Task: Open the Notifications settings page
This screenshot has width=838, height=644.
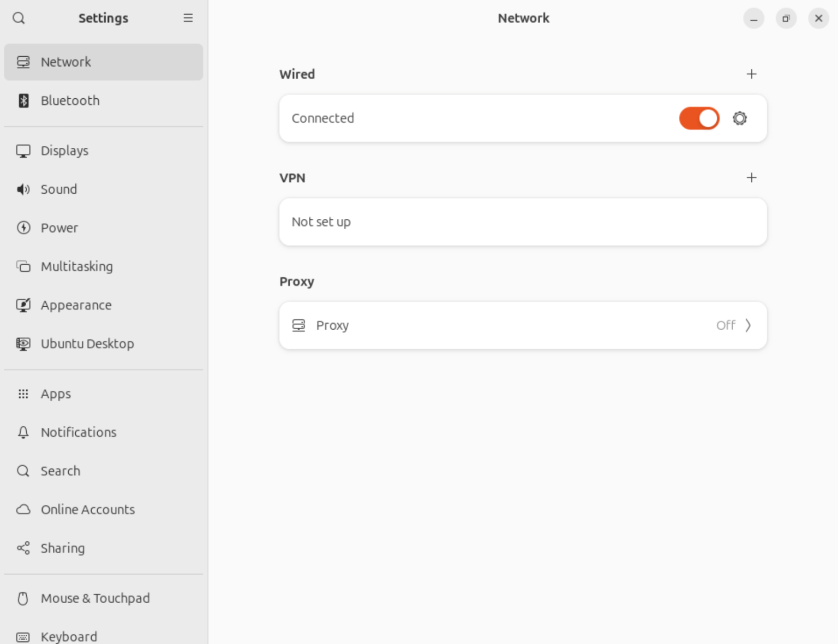Action: 78,432
